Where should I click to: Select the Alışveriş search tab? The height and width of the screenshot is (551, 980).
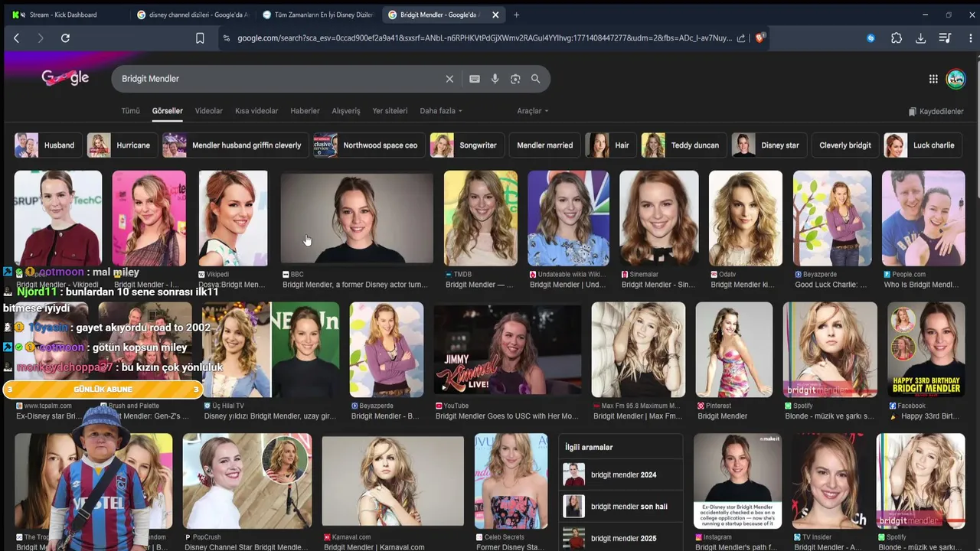click(x=346, y=111)
